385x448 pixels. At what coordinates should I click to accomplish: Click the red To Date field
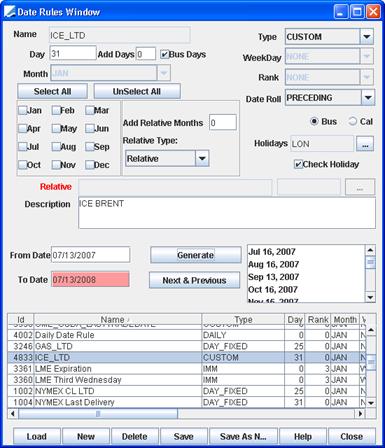coord(90,279)
